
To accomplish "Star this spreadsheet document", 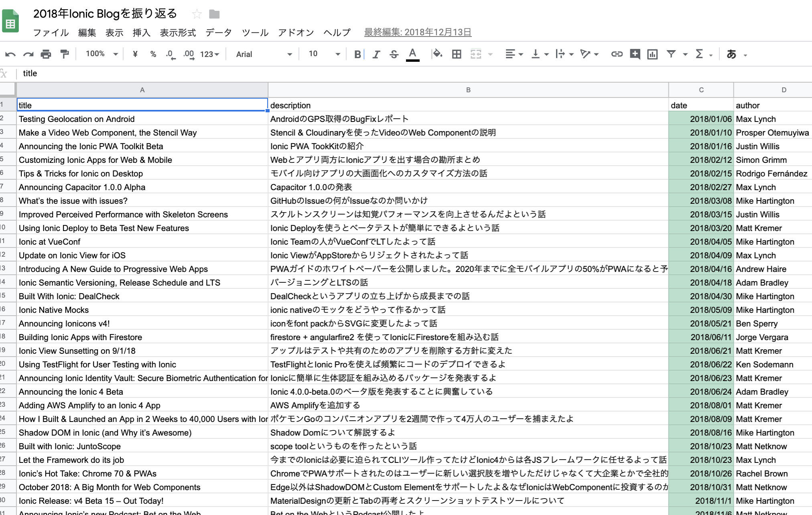I will coord(197,14).
